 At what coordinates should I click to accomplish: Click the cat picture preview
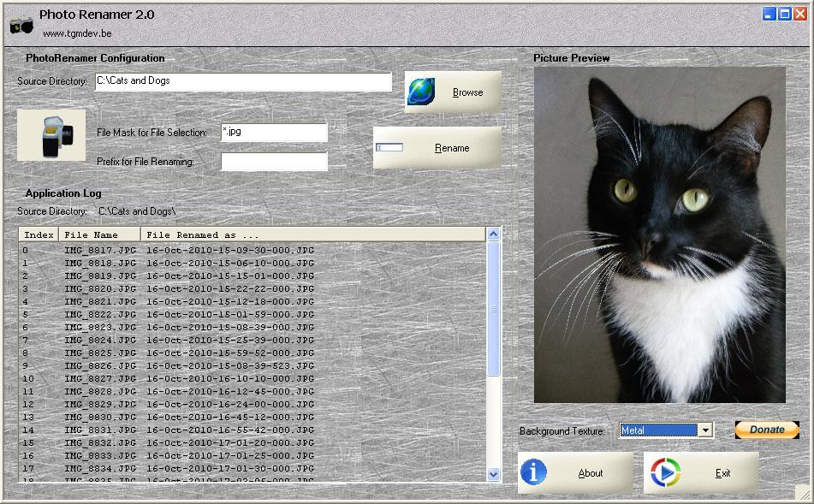tap(659, 234)
